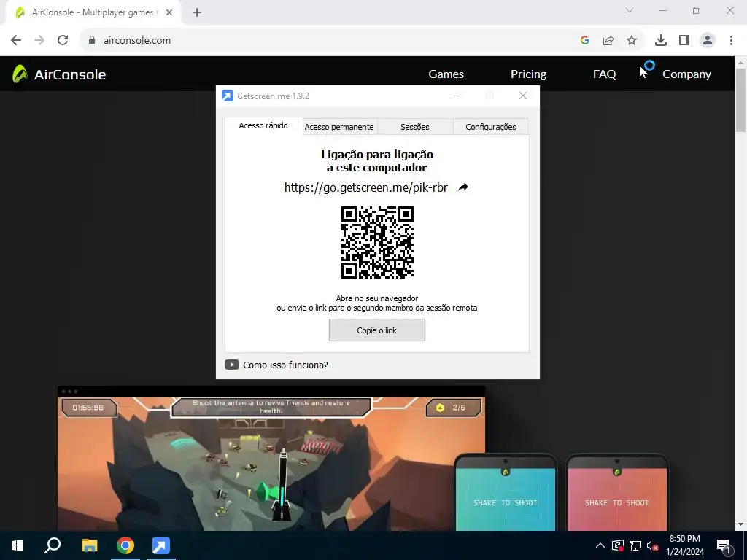
Task: Click the scrollbar down arrow
Action: click(x=741, y=525)
